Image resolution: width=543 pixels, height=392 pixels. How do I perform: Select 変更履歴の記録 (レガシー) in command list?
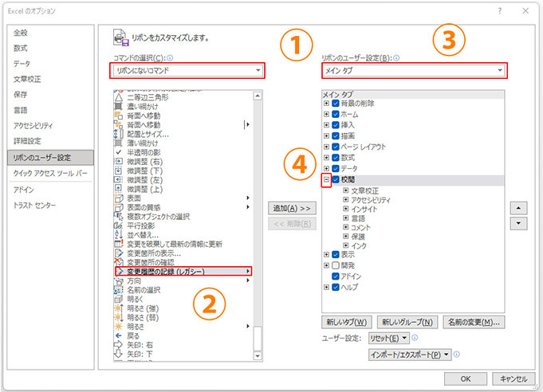(183, 271)
